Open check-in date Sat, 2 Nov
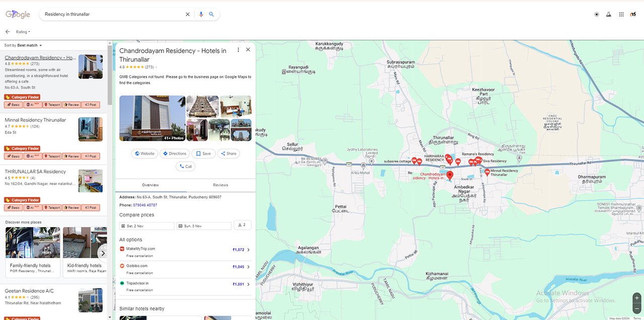 tap(147, 226)
